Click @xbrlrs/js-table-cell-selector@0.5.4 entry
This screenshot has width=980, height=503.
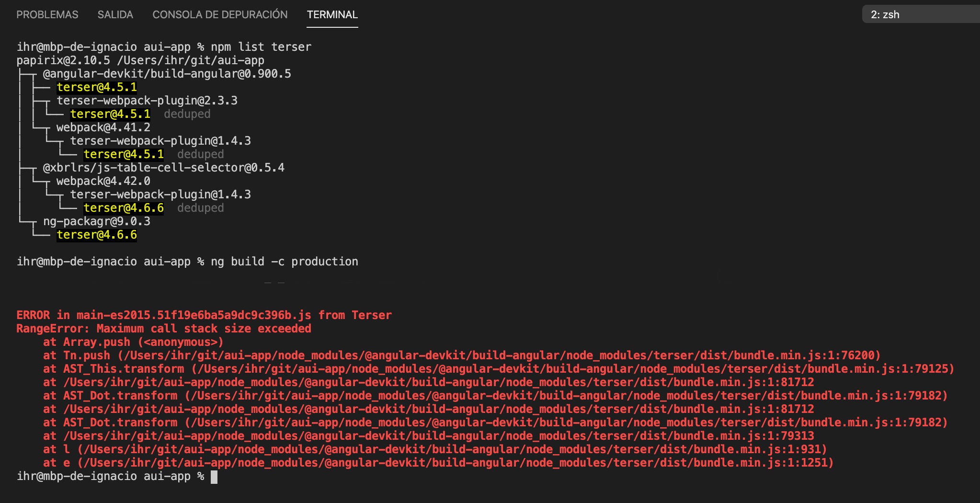tap(162, 167)
